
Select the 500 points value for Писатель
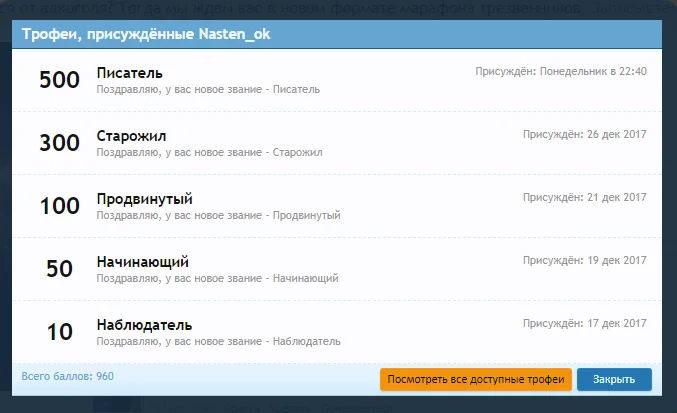[60, 80]
